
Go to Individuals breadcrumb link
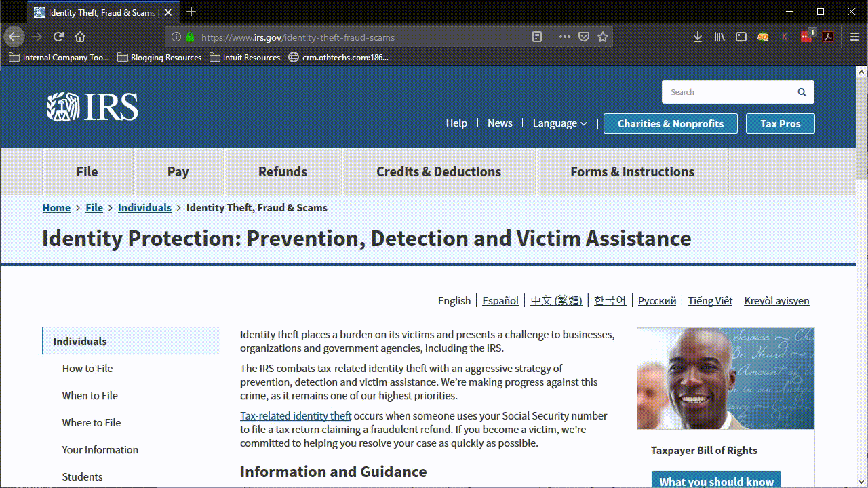[x=144, y=208]
